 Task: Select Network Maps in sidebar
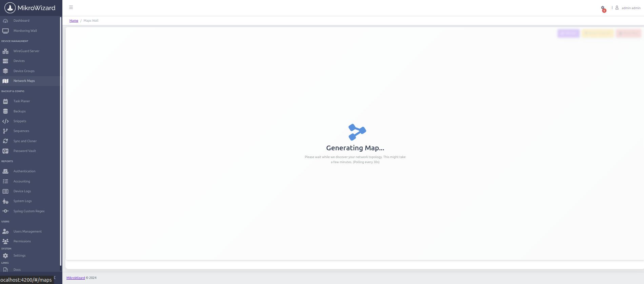24,81
